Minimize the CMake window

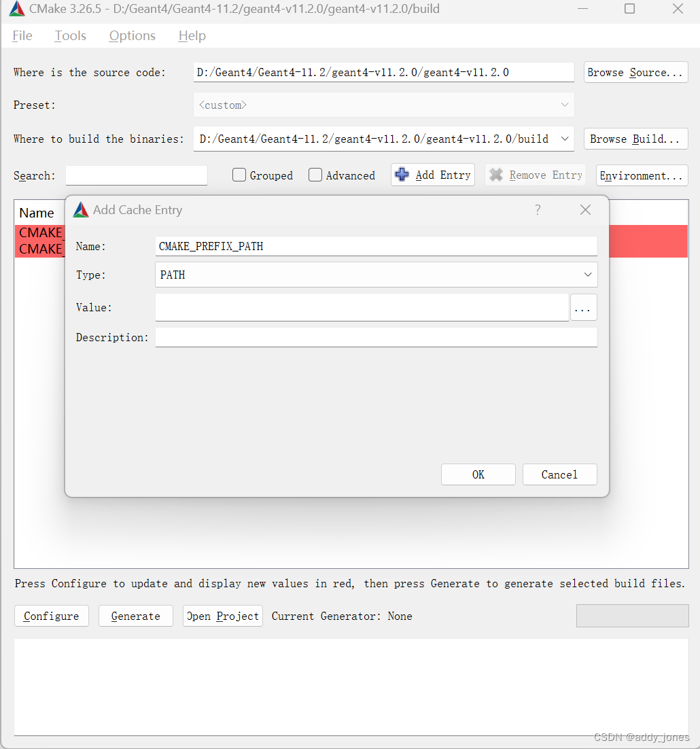coord(582,9)
